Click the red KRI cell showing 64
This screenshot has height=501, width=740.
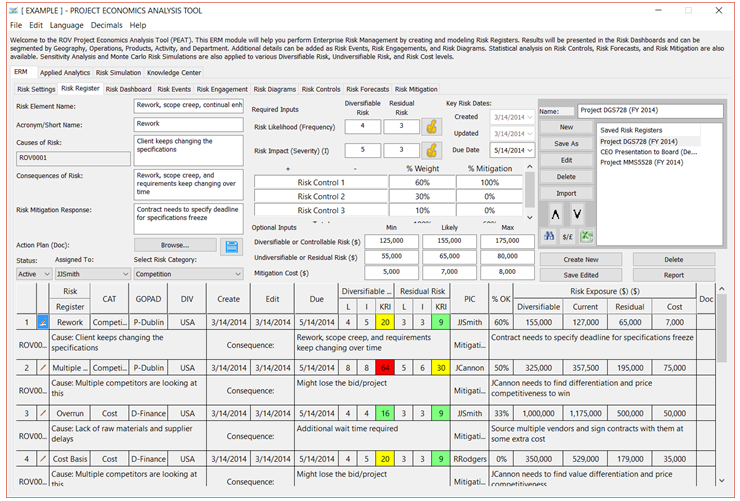click(385, 368)
